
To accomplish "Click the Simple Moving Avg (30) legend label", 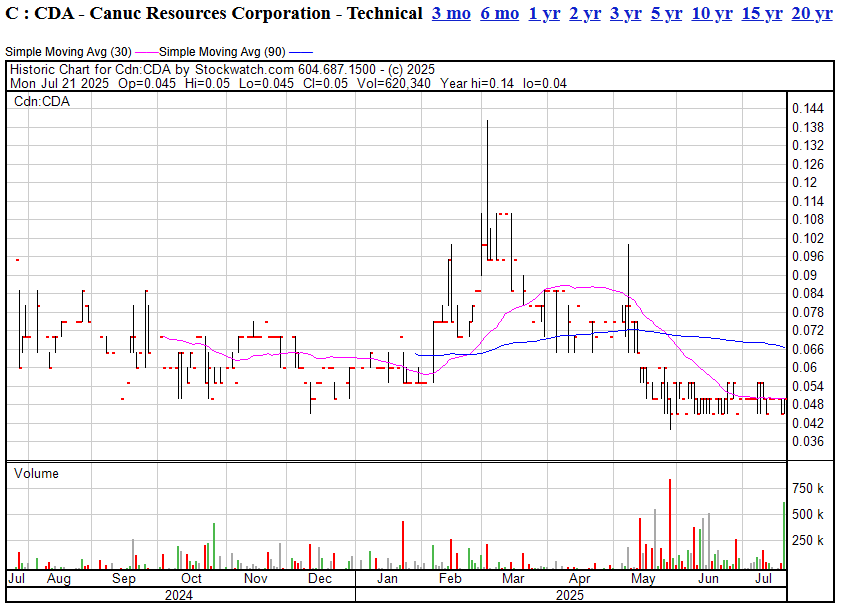I will (68, 52).
